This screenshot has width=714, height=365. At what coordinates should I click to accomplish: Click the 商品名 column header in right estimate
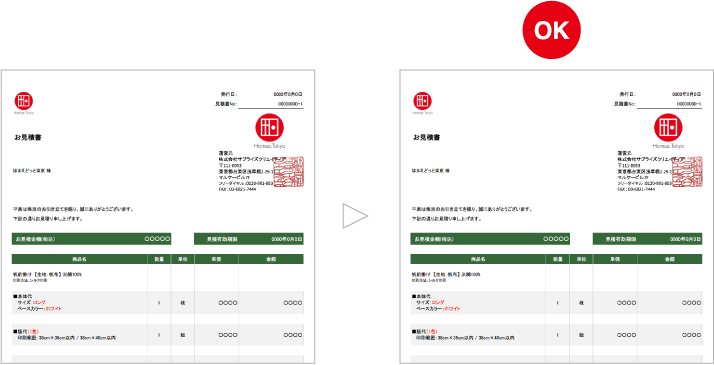[478, 259]
